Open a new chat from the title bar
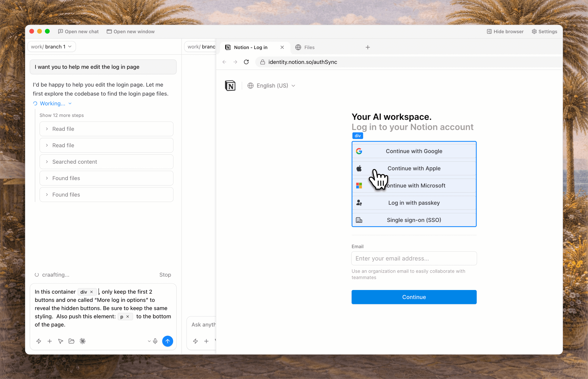Image resolution: width=588 pixels, height=379 pixels. coord(79,32)
